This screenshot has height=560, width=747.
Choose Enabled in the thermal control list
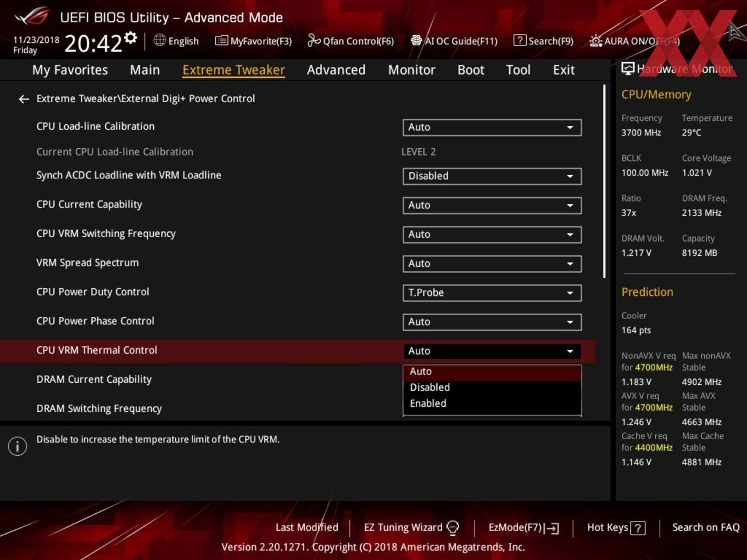492,404
